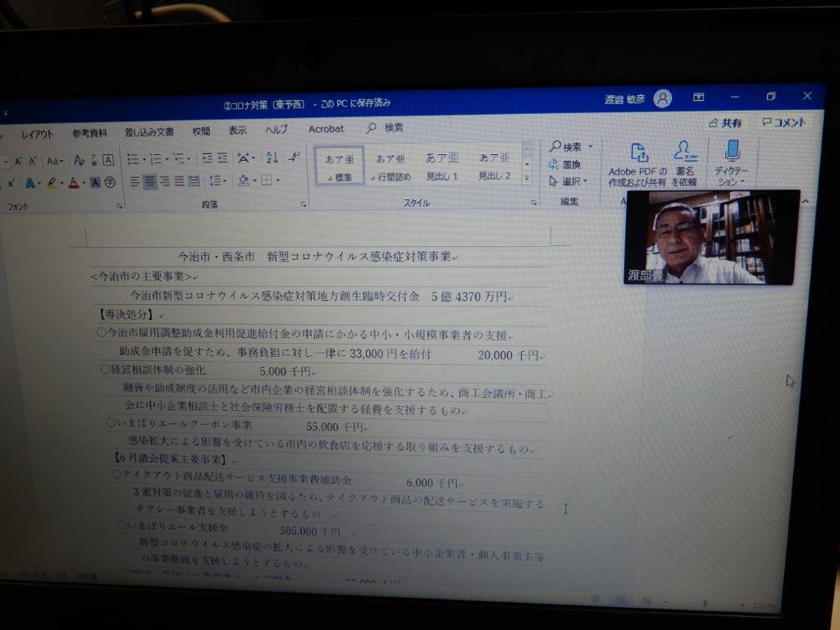
Task: Click the yellow text highlight color button
Action: pos(52,183)
